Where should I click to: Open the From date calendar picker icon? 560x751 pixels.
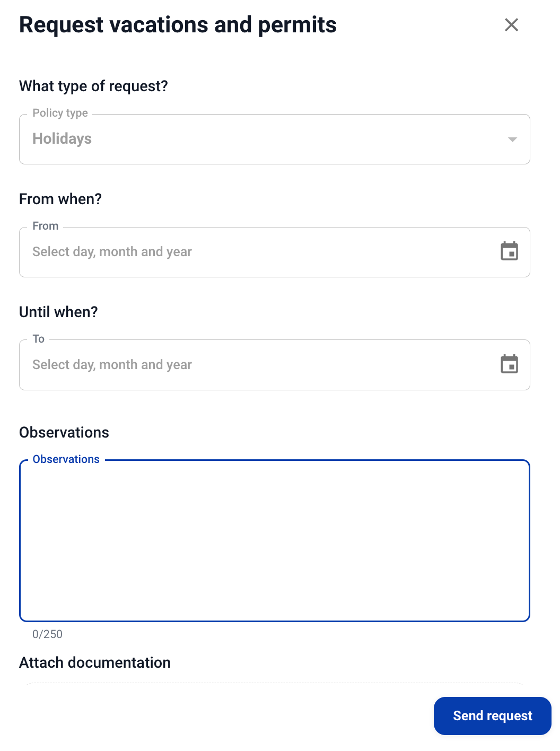pos(509,251)
